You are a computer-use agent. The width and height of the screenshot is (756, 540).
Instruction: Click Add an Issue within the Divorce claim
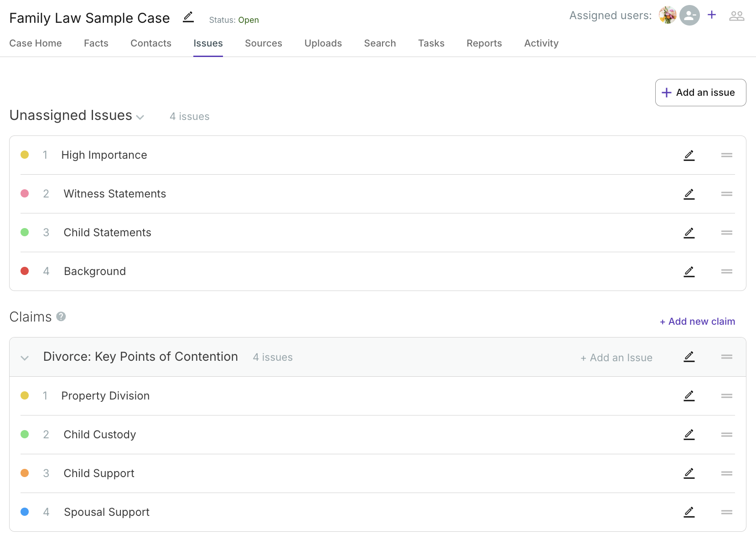pos(616,358)
